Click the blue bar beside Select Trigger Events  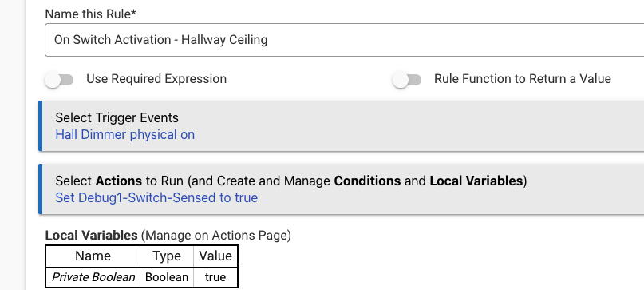point(40,126)
